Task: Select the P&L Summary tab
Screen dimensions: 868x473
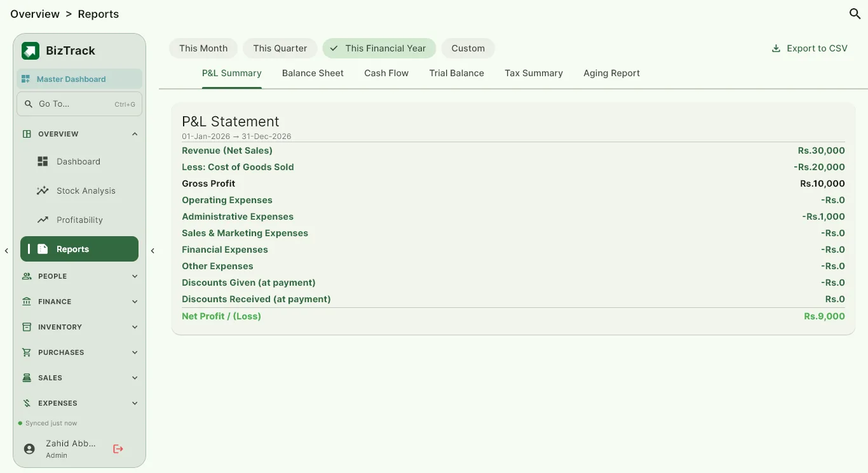Action: point(232,73)
